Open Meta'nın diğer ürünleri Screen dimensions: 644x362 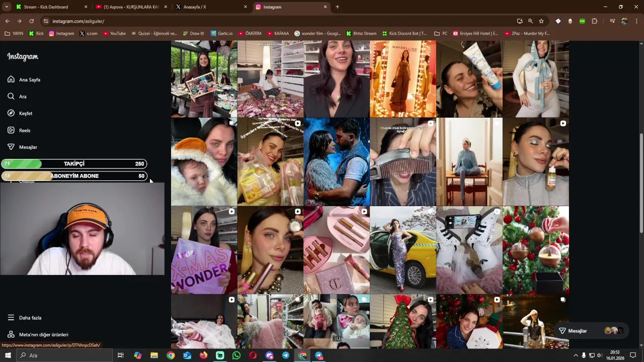(38, 334)
